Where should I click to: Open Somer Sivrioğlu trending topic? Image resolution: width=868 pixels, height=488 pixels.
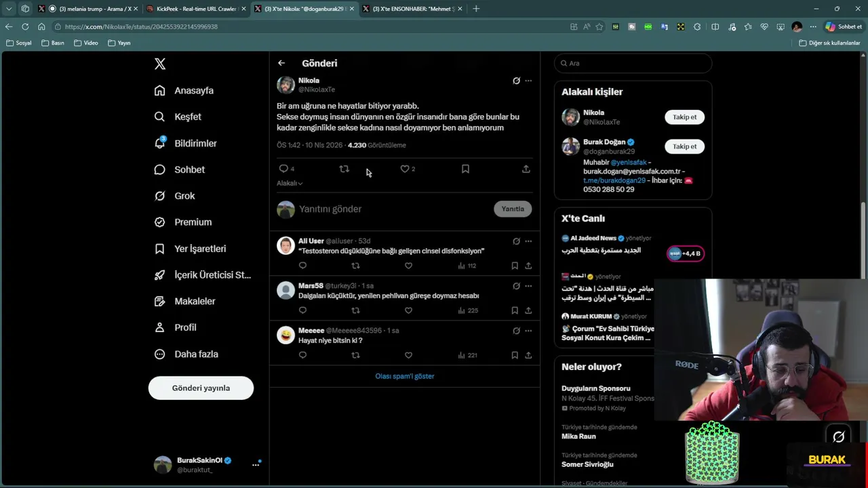[x=587, y=464]
